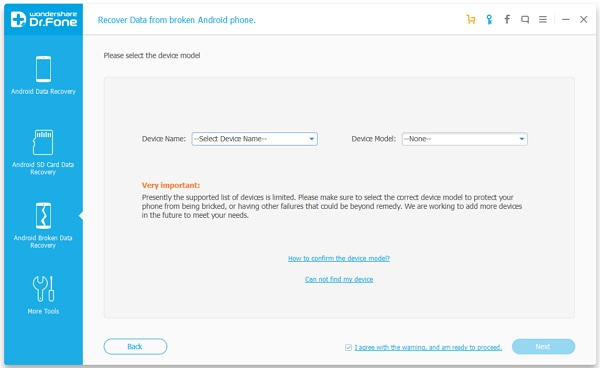This screenshot has width=600, height=368.
Task: Select Android Broken Data Recovery icon
Action: pyautogui.click(x=43, y=215)
